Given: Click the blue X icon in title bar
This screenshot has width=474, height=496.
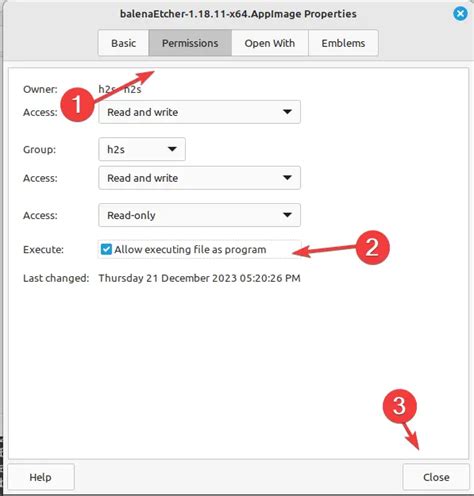Looking at the screenshot, I should pos(460,14).
